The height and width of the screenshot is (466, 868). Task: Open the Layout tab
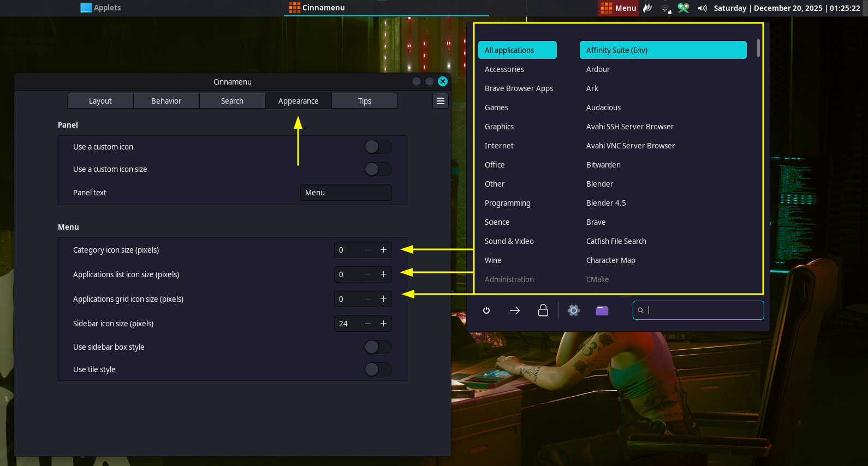tap(100, 101)
